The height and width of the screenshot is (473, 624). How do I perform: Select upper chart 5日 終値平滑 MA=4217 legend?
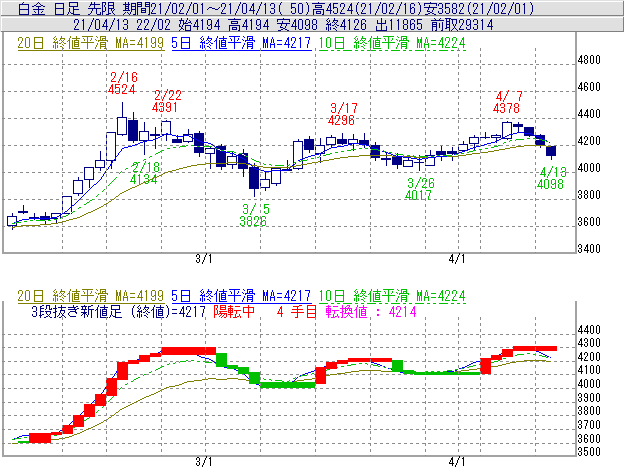(241, 43)
